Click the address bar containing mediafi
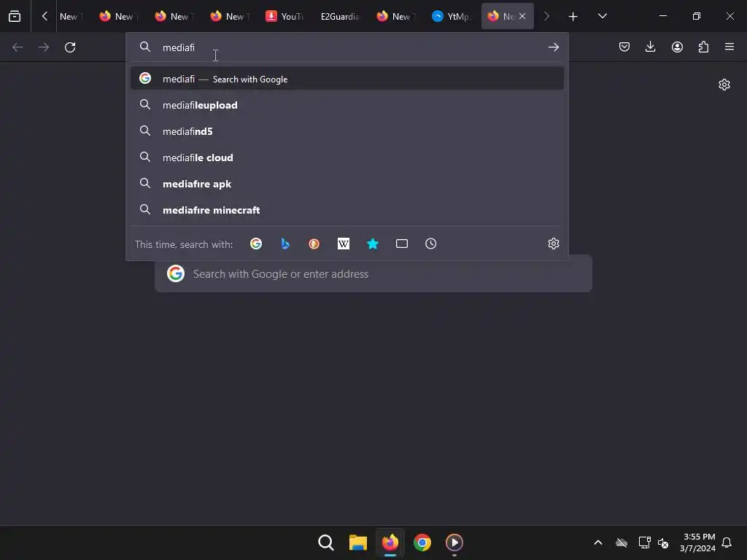Viewport: 747px width, 560px height. point(347,47)
